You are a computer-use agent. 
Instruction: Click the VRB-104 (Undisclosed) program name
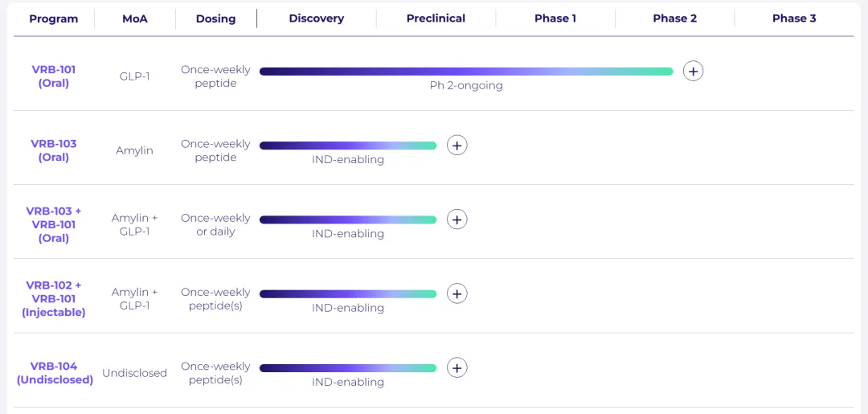(55, 373)
